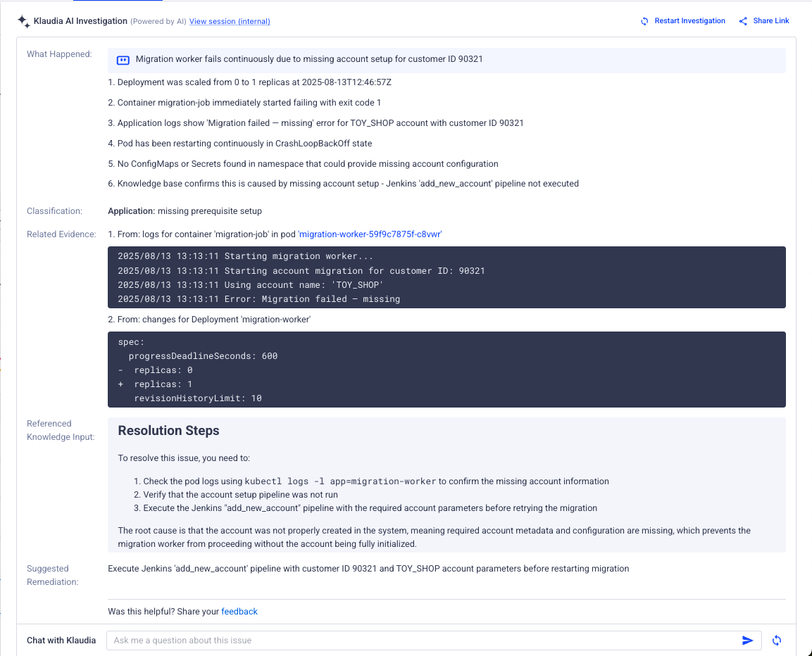Click the Share Link text button
This screenshot has width=812, height=656.
pyautogui.click(x=771, y=21)
